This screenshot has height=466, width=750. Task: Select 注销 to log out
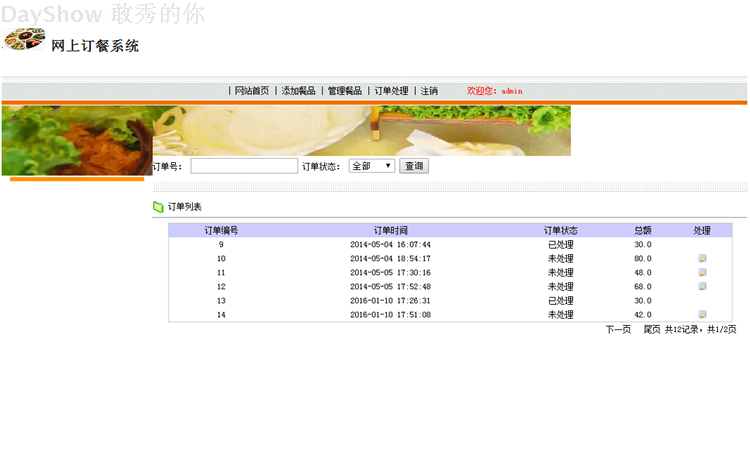point(429,91)
